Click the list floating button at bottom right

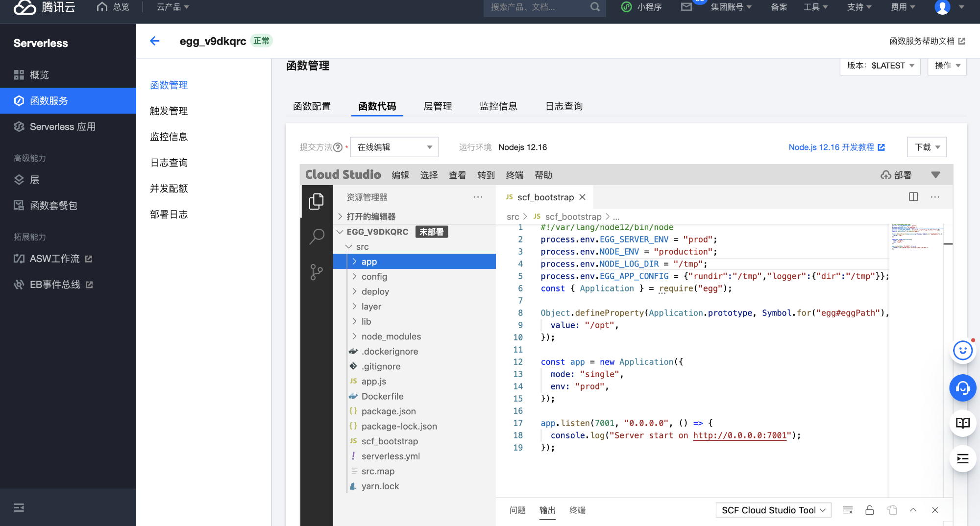(x=962, y=459)
